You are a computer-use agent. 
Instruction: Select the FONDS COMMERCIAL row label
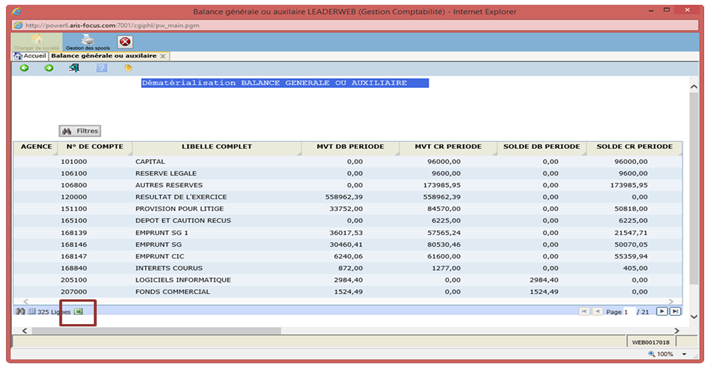pos(172,292)
